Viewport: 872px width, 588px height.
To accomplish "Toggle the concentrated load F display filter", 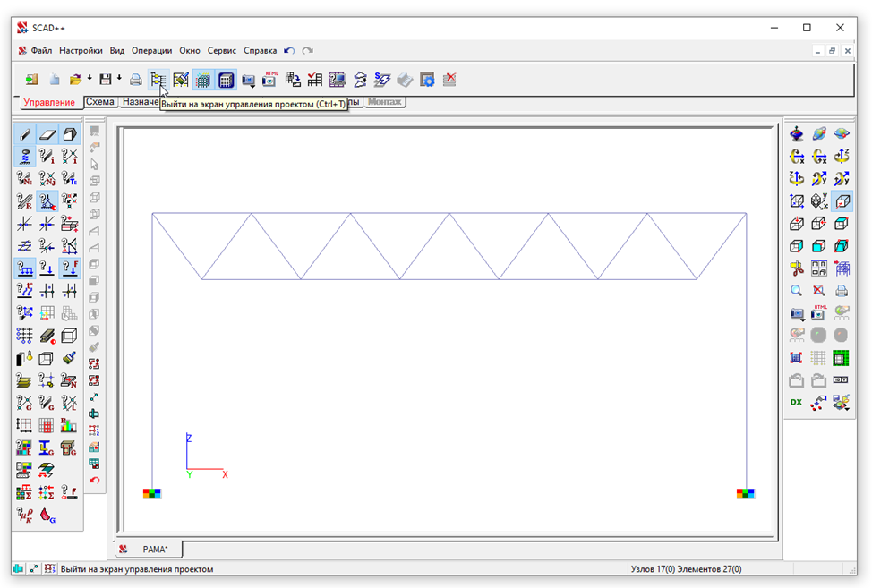I will pos(70,268).
